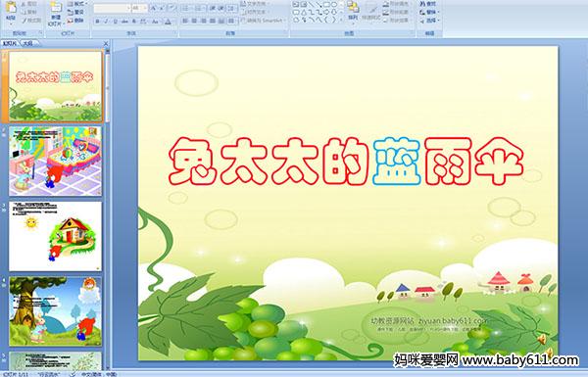Select the oval shape in shapes gallery
This screenshot has width=588, height=377.
334,5
